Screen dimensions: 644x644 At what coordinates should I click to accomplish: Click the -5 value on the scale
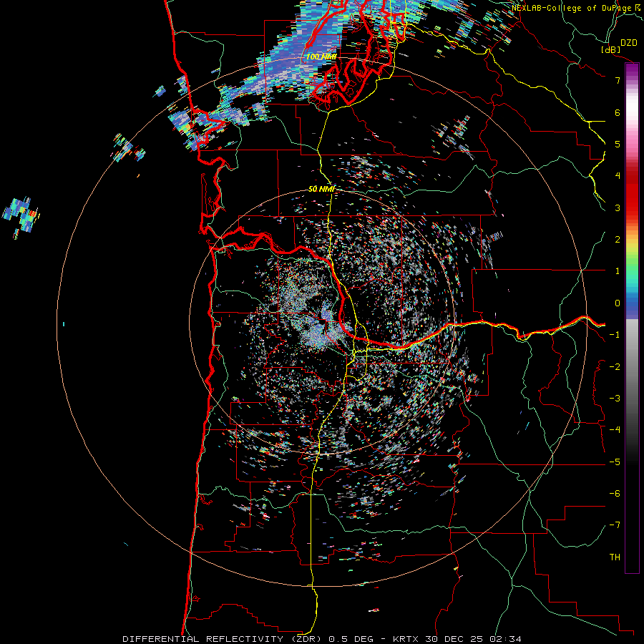coord(615,462)
